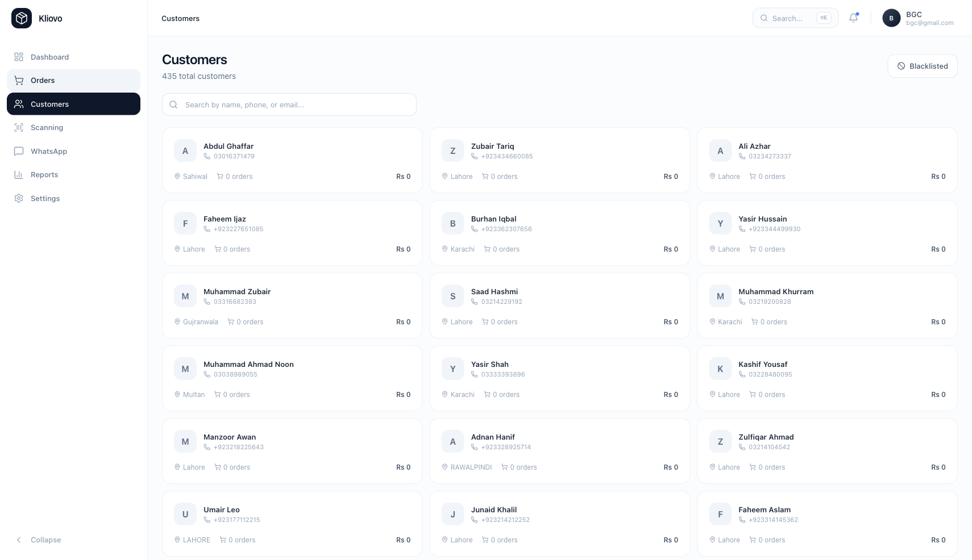
Task: Collapse the left sidebar
Action: coord(38,540)
